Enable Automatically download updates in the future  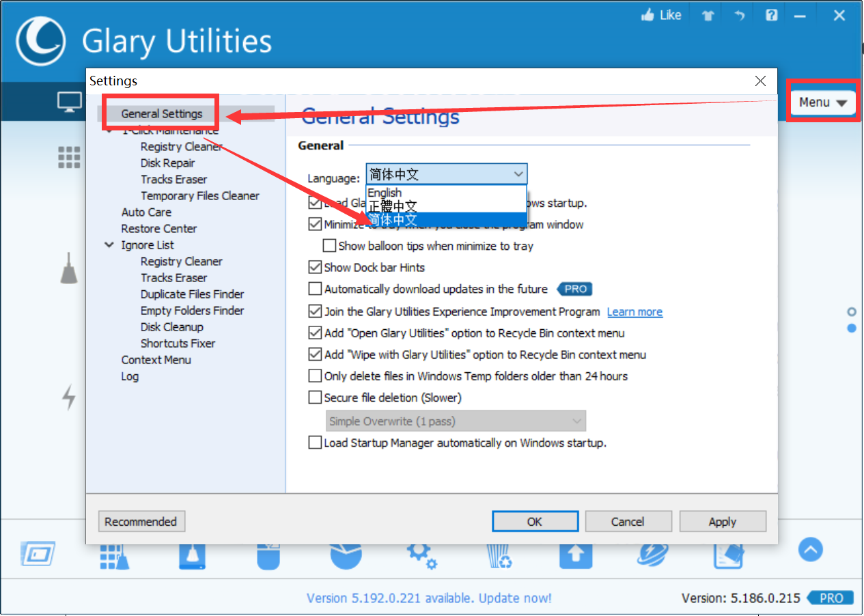click(x=315, y=289)
